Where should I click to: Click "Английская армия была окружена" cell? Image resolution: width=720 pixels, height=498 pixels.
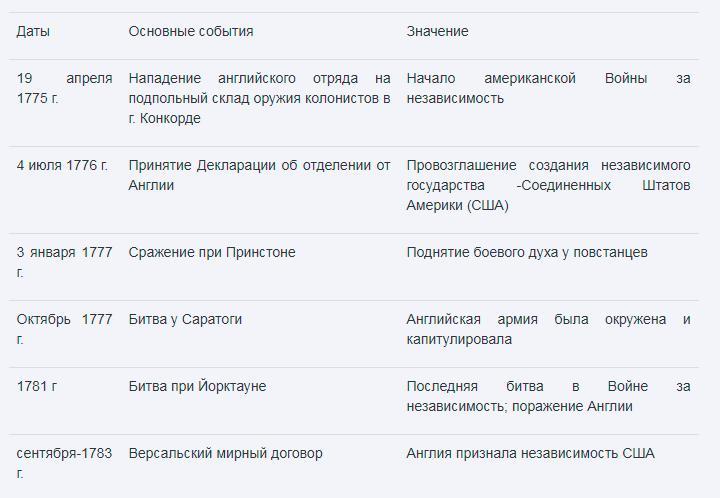[548, 329]
